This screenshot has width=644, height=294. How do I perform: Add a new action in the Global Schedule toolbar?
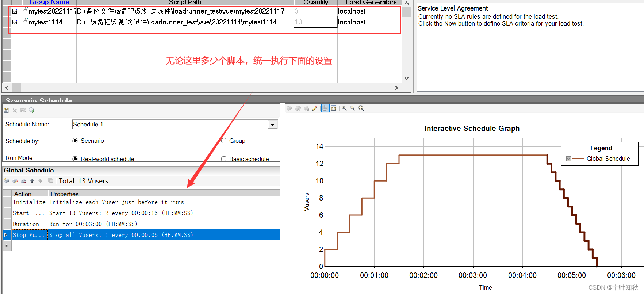7,181
